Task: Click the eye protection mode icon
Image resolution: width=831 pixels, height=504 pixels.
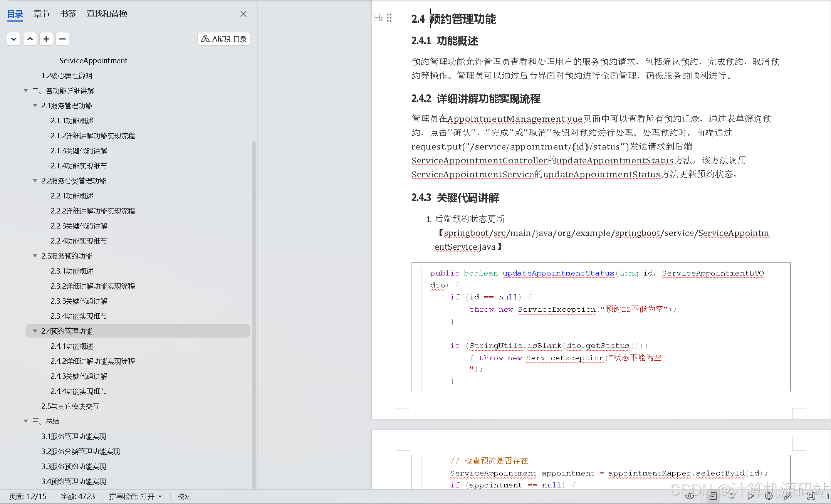Action: (x=690, y=496)
